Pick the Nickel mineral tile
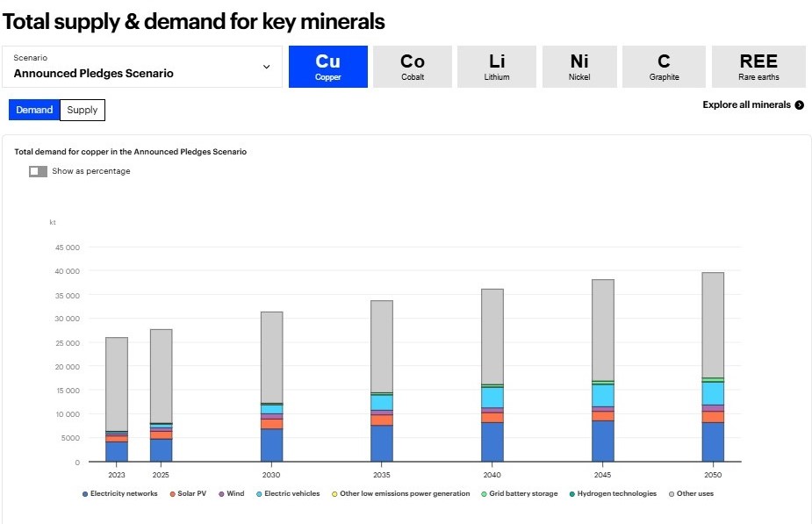The height and width of the screenshot is (524, 812). (x=579, y=67)
